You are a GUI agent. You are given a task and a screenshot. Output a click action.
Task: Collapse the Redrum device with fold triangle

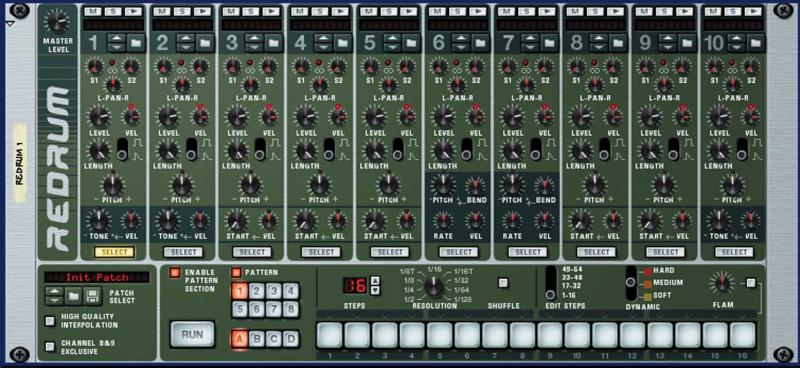[x=9, y=24]
